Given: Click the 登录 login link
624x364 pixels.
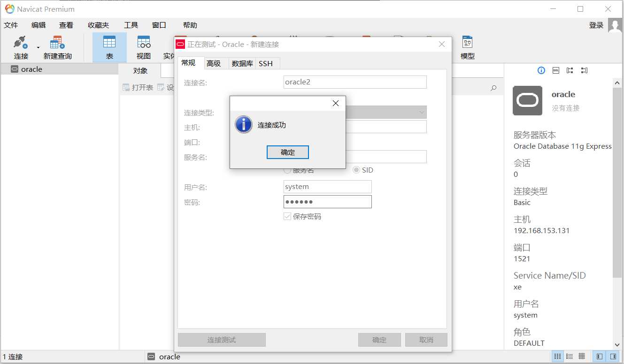Looking at the screenshot, I should tap(596, 25).
